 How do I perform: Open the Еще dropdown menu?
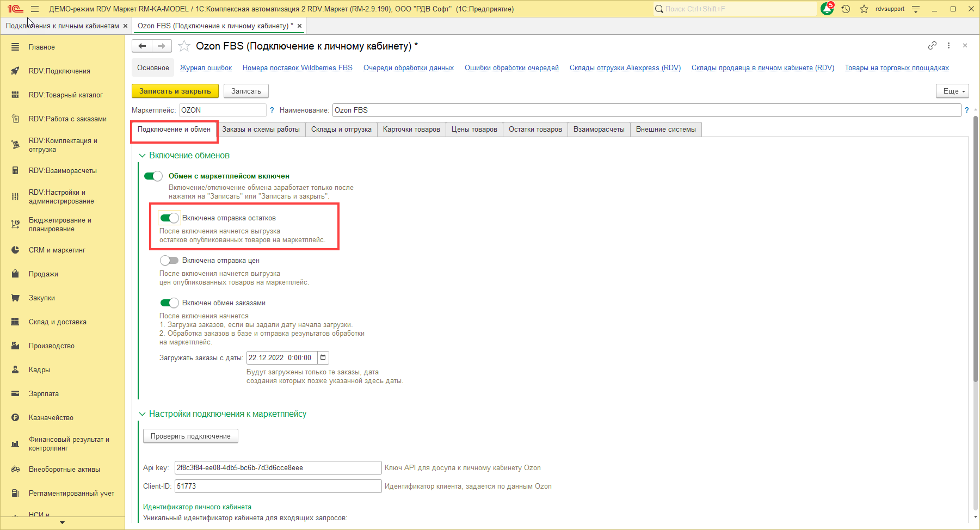pyautogui.click(x=952, y=91)
